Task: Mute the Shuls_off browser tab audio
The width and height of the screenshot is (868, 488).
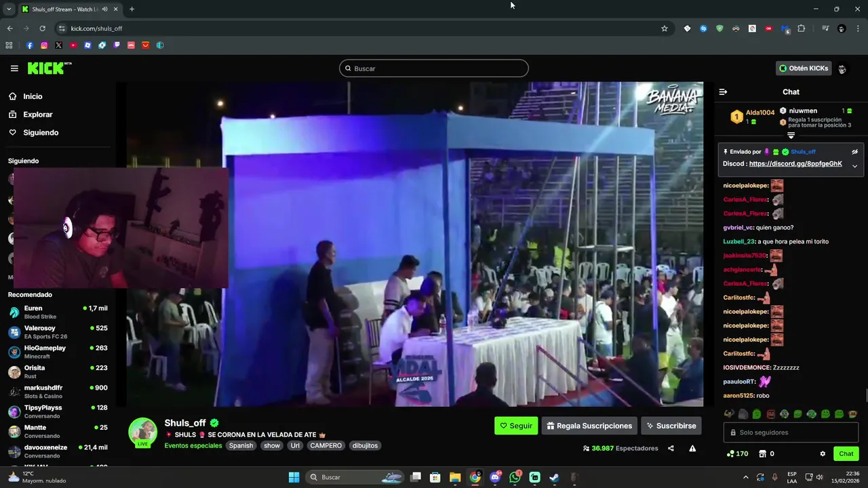Action: tap(104, 9)
